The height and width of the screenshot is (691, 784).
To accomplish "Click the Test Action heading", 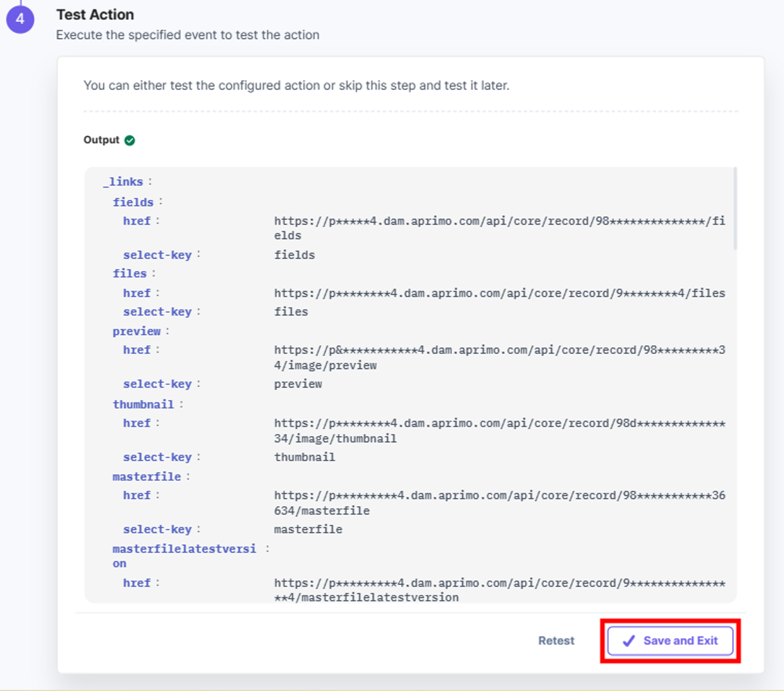I will 95,14.
